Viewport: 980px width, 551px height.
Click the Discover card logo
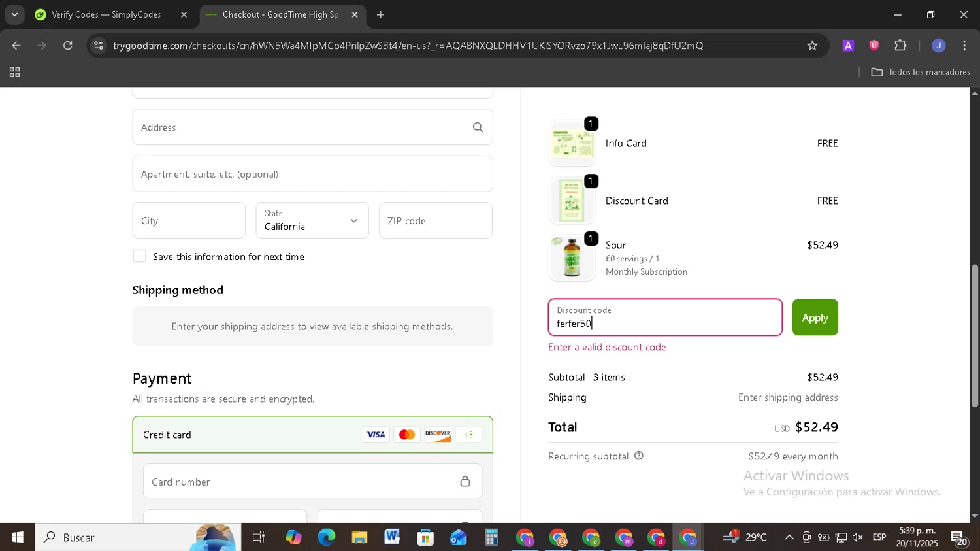[438, 435]
